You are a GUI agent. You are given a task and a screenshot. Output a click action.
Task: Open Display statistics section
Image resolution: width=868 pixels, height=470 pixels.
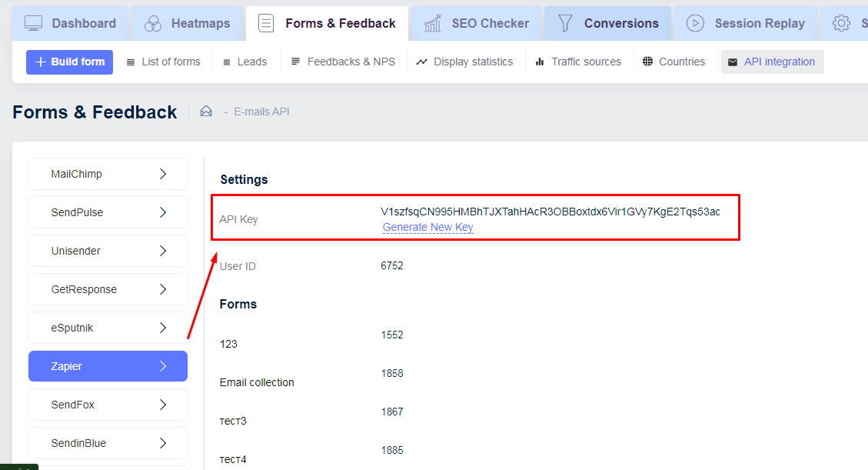point(464,62)
